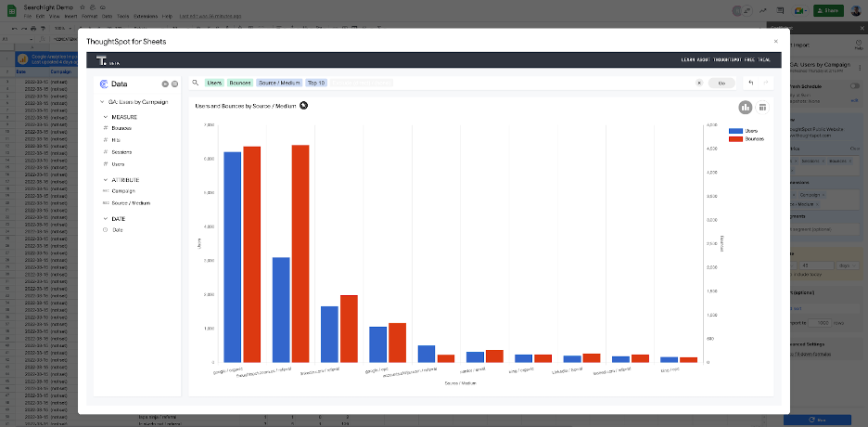Switch to the table view

tap(762, 108)
